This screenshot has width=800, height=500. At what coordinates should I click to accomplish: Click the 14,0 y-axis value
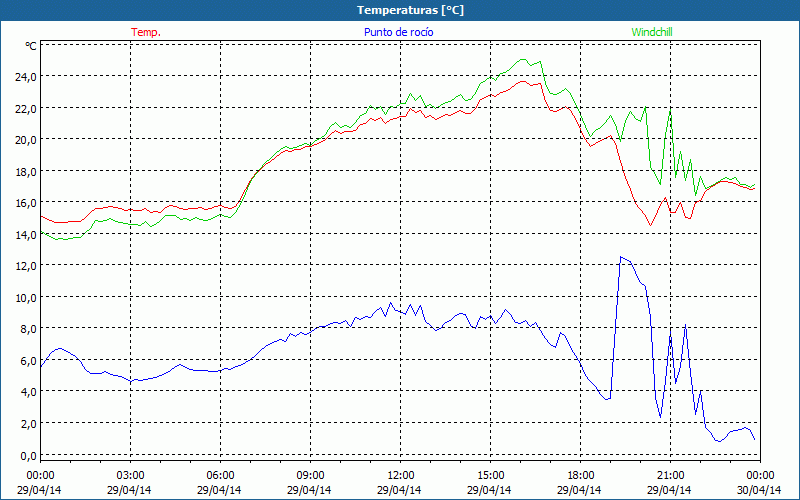click(26, 235)
